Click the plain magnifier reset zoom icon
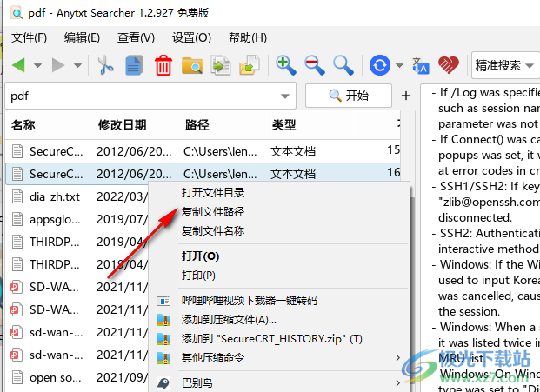The width and height of the screenshot is (540, 392). [x=343, y=65]
